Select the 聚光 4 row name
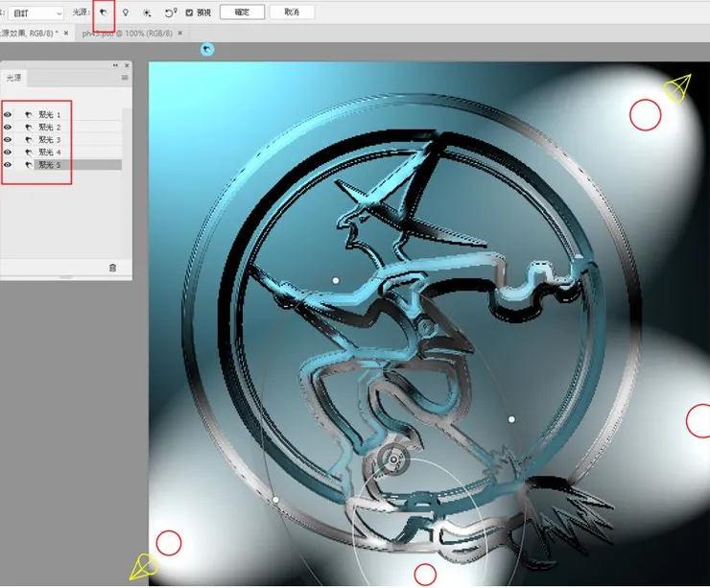Image resolution: width=710 pixels, height=588 pixels. coord(49,153)
